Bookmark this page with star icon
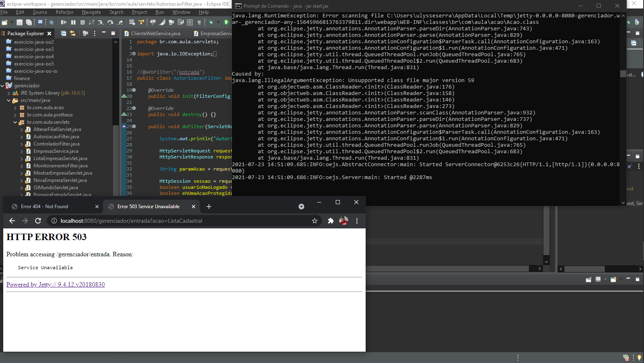This screenshot has width=644, height=363. point(315,221)
